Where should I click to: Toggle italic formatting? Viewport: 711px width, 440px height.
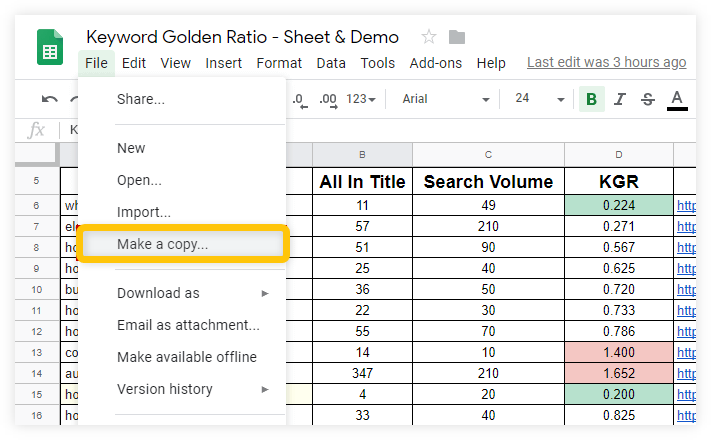coord(620,99)
